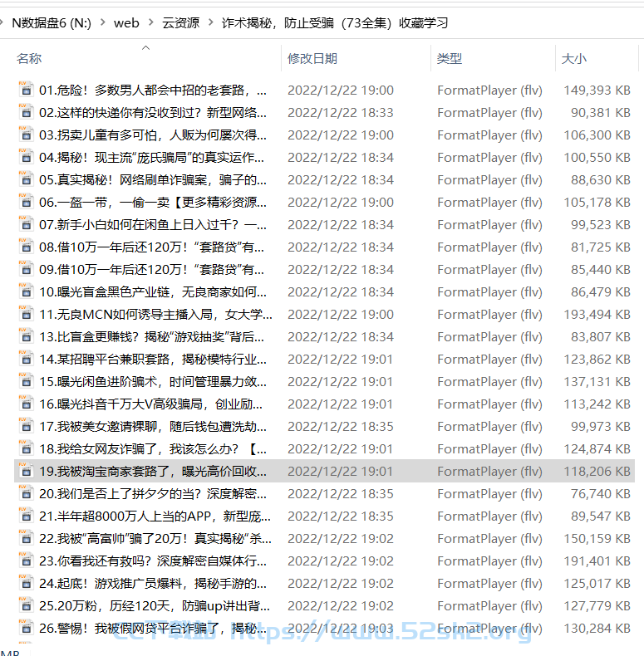Click the FLV icon of file 14.某招聘平台
The height and width of the screenshot is (656, 644).
point(26,359)
